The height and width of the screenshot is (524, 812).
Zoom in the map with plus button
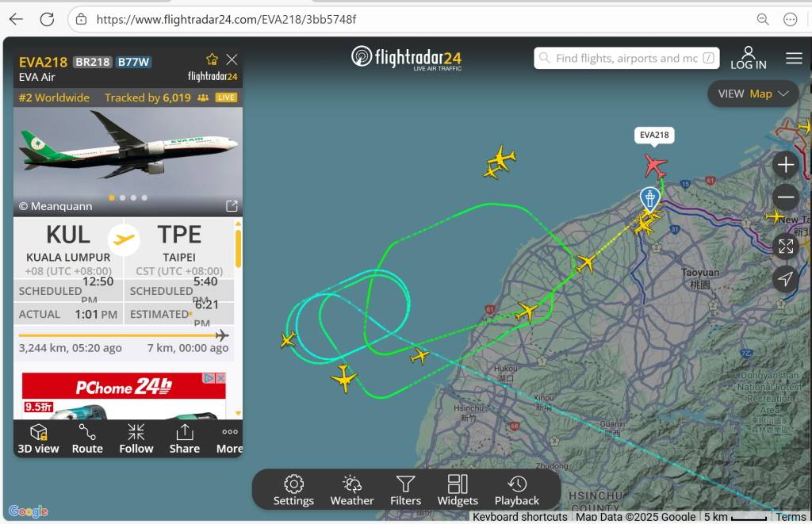pos(786,165)
